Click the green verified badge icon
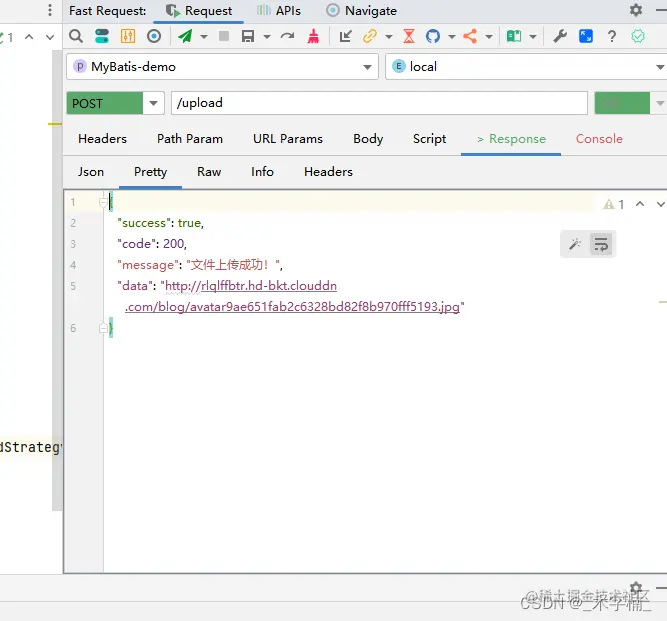Screen dimensions: 667x621 [x=638, y=36]
